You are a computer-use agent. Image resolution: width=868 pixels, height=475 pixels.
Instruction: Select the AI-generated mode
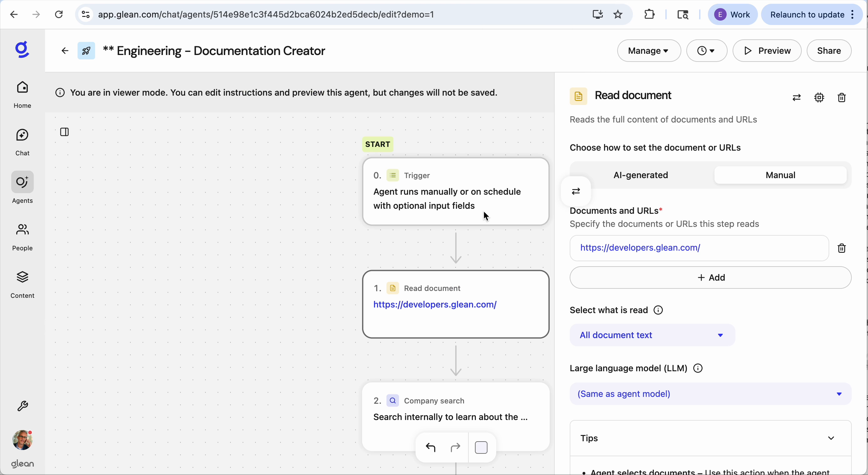tap(640, 175)
